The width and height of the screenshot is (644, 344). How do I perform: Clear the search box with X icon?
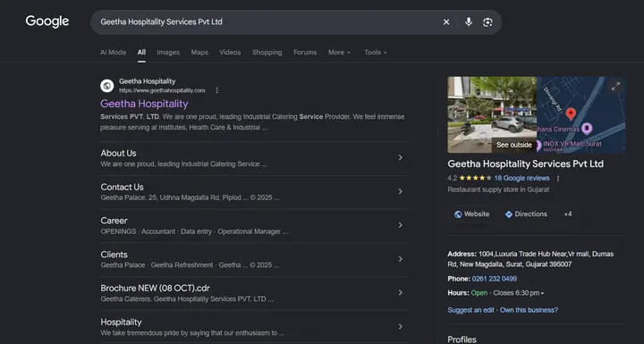tap(446, 22)
